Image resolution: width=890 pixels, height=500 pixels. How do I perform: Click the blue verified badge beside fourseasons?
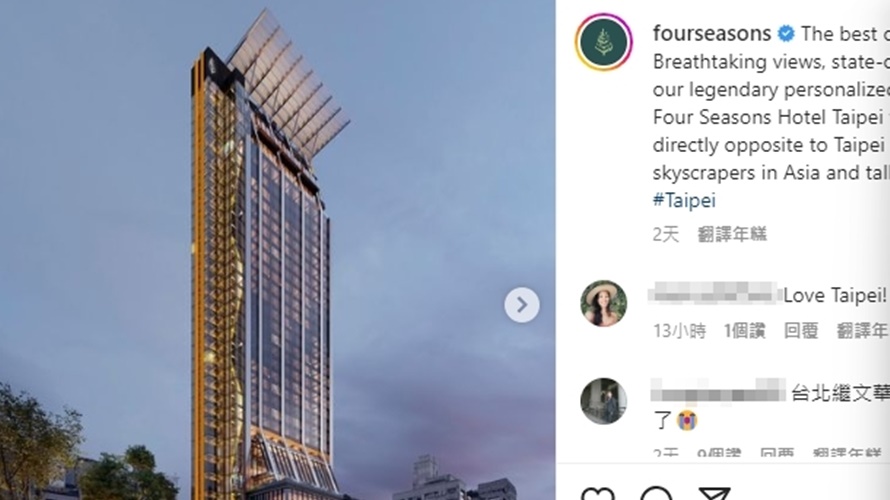(786, 34)
